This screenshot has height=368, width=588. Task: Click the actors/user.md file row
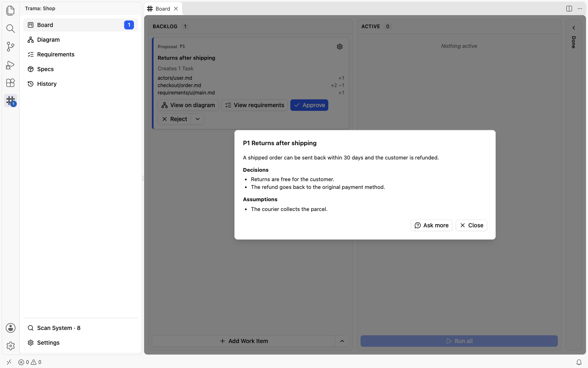pyautogui.click(x=251, y=78)
